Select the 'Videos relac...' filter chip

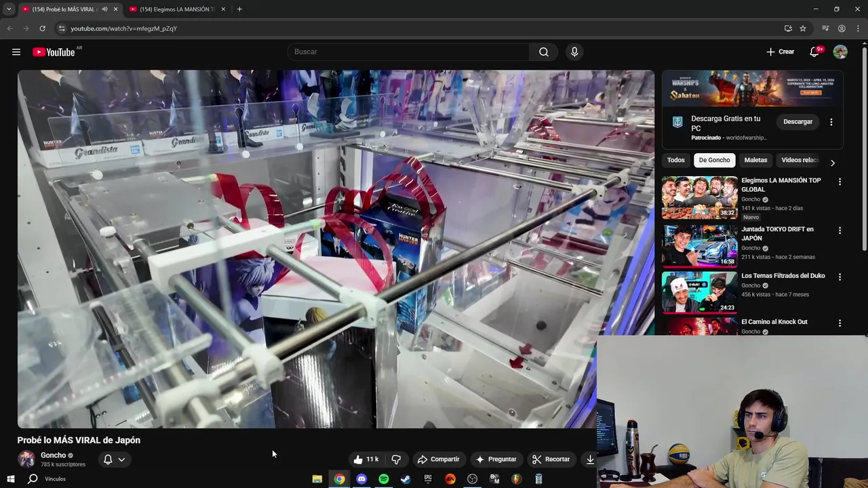(799, 160)
